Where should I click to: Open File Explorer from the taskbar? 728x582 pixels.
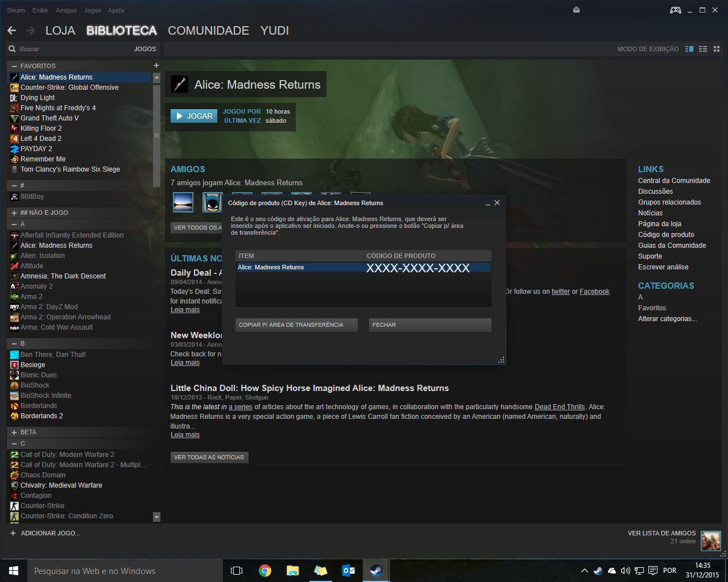coord(293,571)
